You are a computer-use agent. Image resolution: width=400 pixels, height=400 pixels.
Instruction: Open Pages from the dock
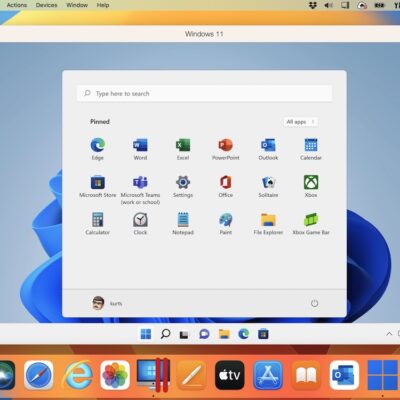coord(191,375)
